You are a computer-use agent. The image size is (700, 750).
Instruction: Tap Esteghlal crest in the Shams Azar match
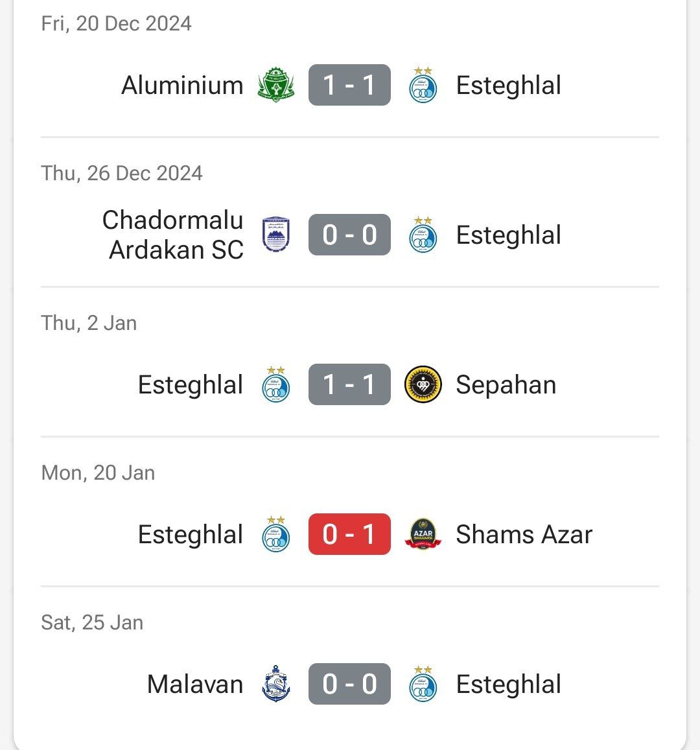(x=276, y=534)
